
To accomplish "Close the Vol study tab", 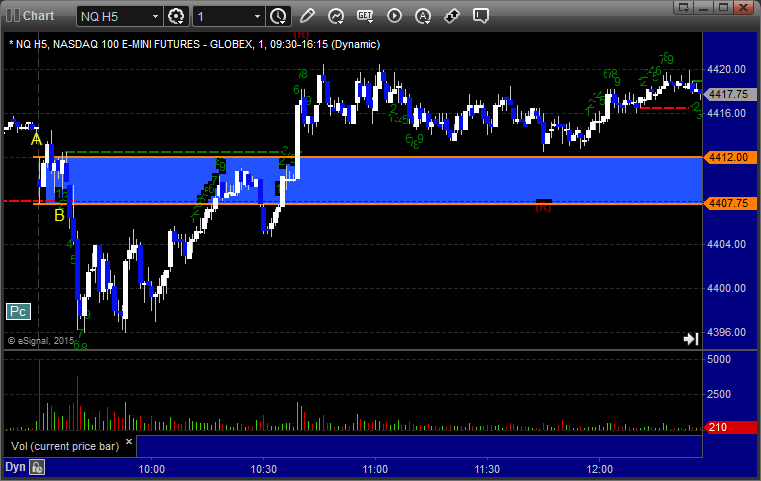I will [129, 442].
